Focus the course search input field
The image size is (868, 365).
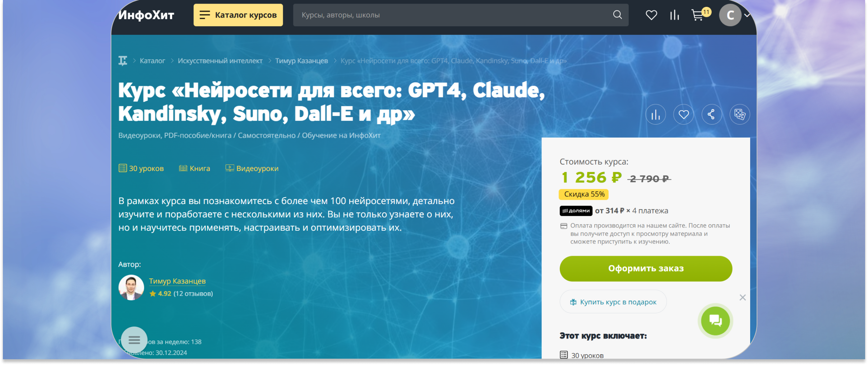click(453, 15)
